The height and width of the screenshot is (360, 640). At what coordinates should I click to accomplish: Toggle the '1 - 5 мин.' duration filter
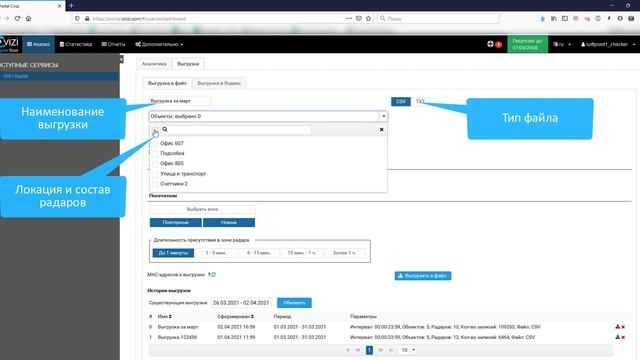click(216, 253)
